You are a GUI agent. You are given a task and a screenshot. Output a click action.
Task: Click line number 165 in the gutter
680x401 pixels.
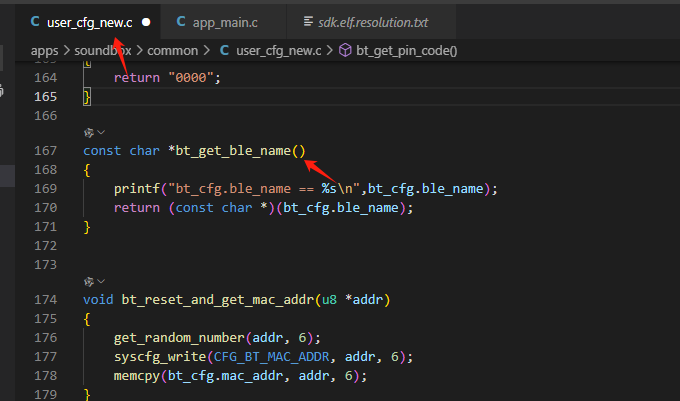[x=46, y=97]
